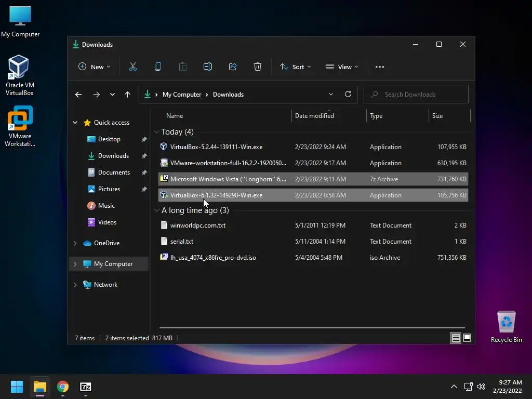
Task: Show hidden system tray icons
Action: click(x=454, y=387)
